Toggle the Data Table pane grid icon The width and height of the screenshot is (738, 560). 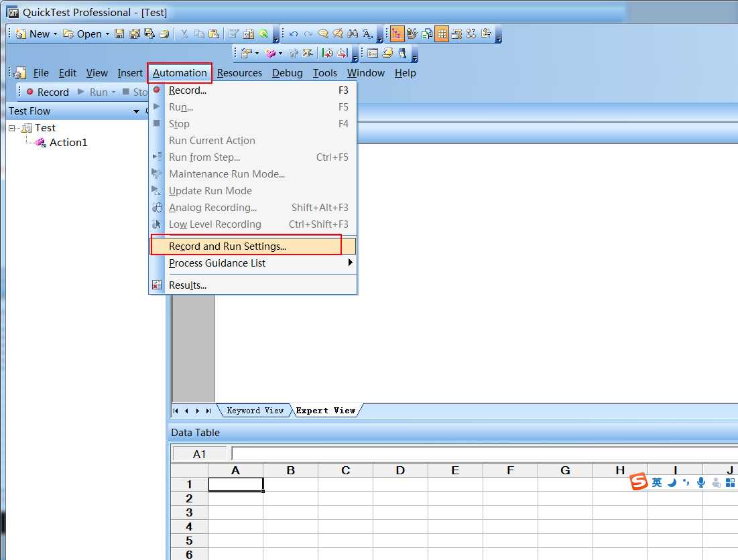[x=442, y=34]
